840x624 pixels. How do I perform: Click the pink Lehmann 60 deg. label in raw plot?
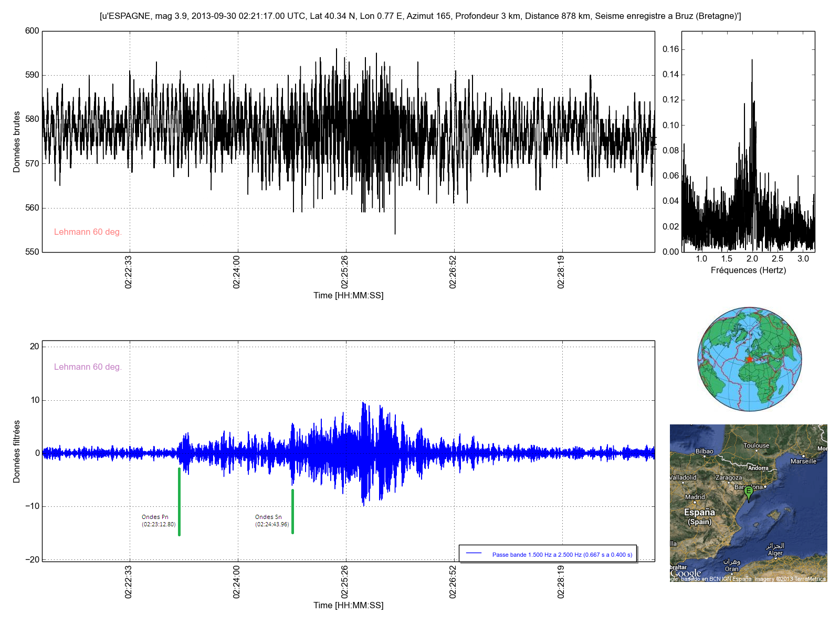coord(88,232)
